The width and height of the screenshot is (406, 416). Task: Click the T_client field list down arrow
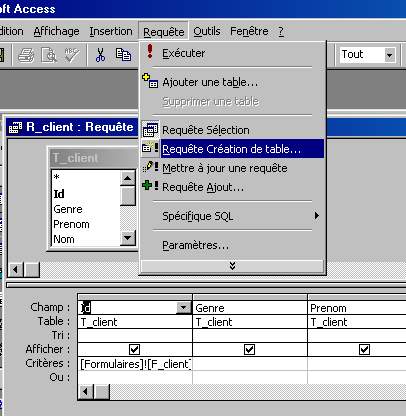[x=128, y=238]
